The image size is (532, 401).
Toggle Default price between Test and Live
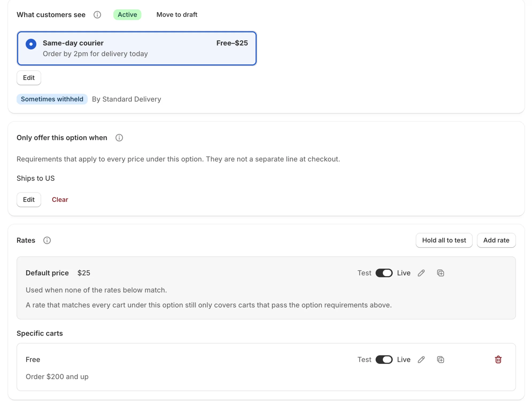click(384, 273)
